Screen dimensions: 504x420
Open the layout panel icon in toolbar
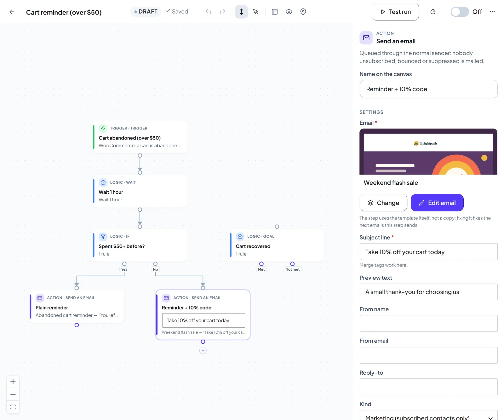tap(275, 12)
